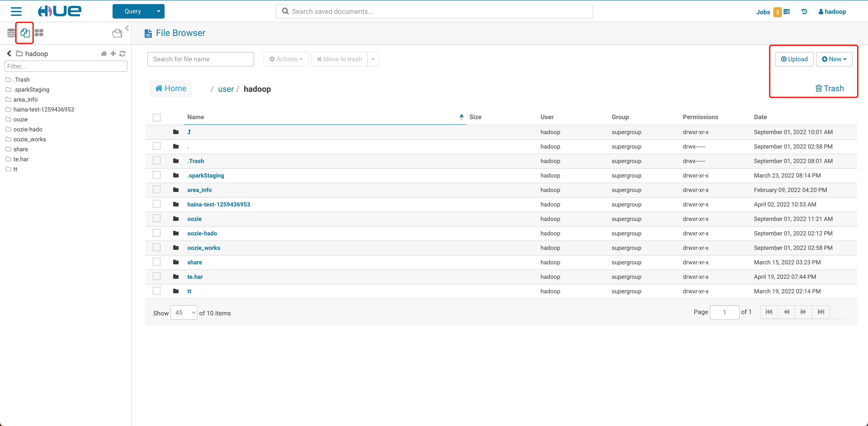Click Move to trash button

click(339, 59)
